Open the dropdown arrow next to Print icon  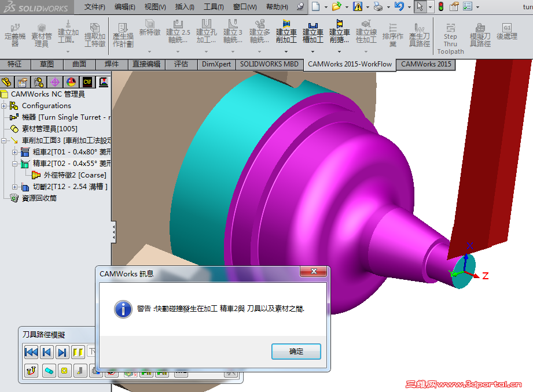[388, 7]
